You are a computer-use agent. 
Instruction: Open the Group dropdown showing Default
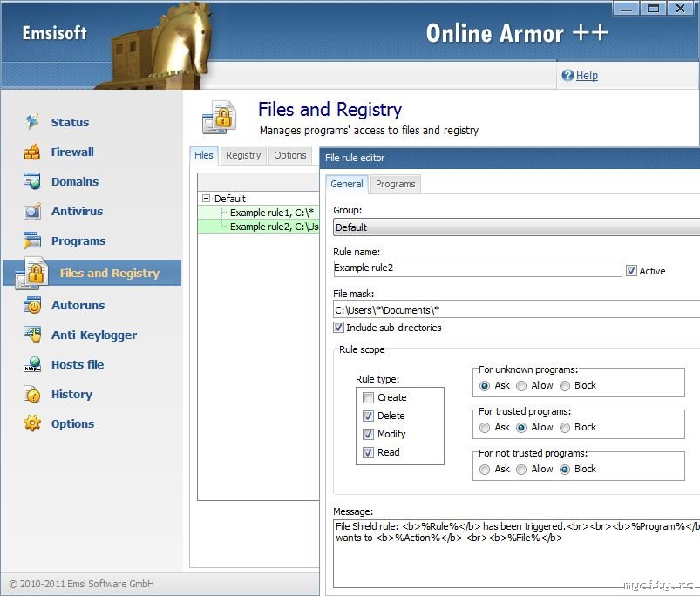(516, 227)
